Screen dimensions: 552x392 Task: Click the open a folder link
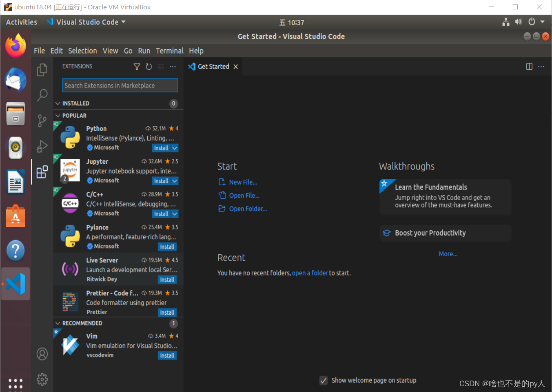tap(310, 273)
